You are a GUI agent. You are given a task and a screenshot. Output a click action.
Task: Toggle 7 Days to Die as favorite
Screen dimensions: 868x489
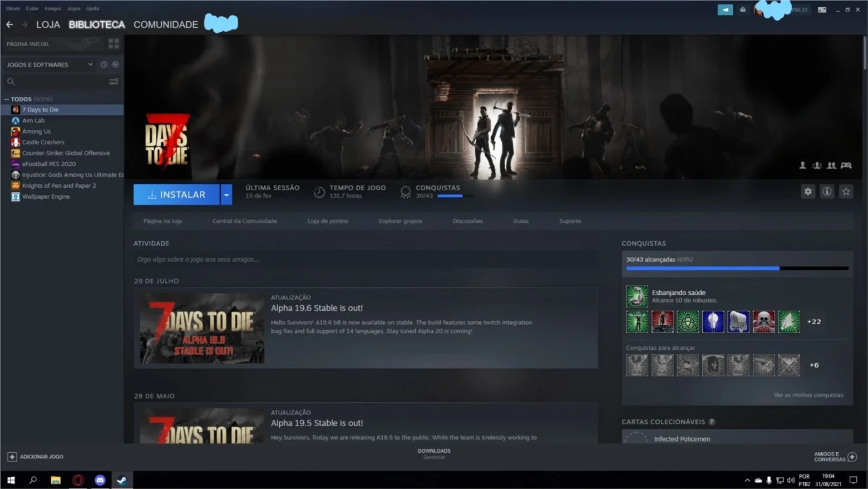pyautogui.click(x=846, y=192)
